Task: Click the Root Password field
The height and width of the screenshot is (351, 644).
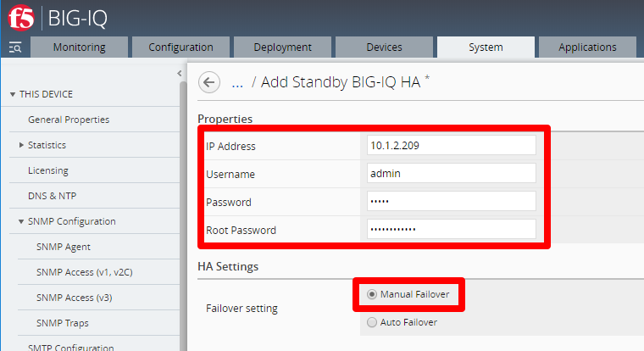Action: 452,230
